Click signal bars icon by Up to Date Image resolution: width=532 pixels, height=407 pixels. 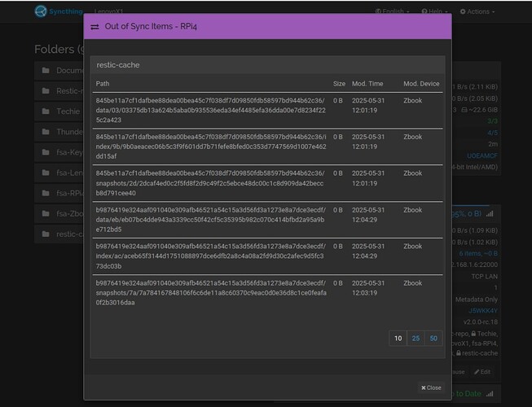tap(490, 394)
